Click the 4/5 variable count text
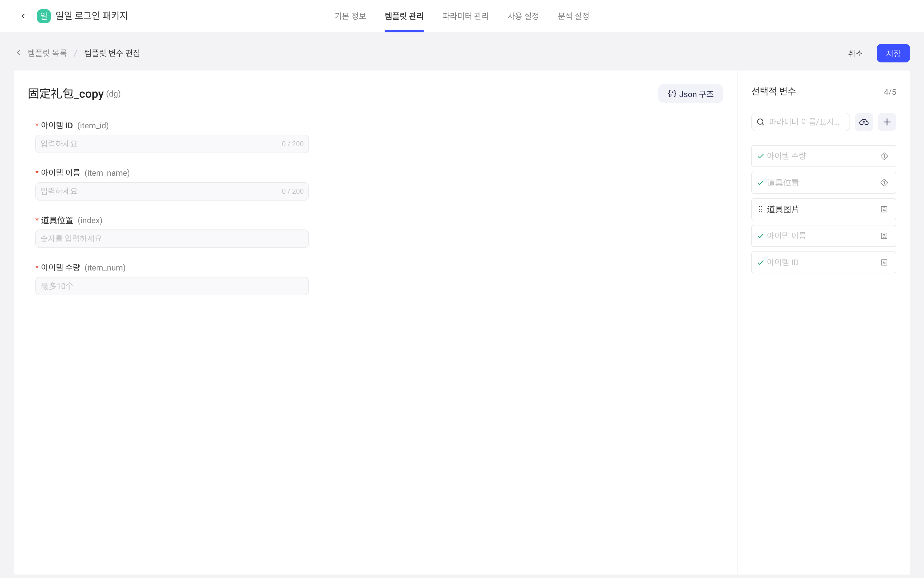 (x=890, y=92)
